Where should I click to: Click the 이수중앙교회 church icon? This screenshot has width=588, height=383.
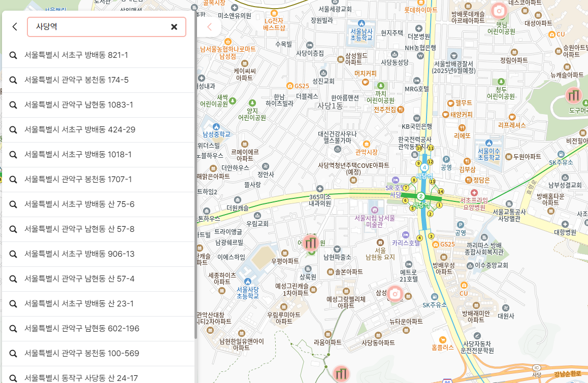click(470, 266)
